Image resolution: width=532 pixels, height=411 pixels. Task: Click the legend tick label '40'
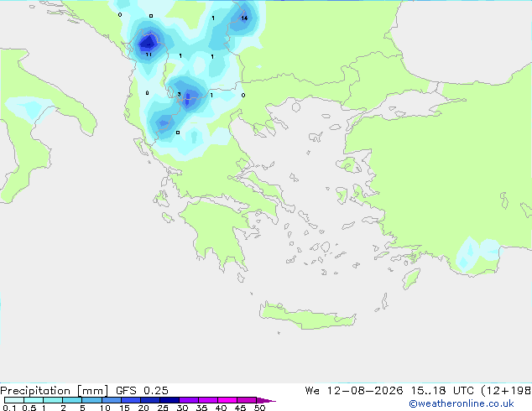221,408
